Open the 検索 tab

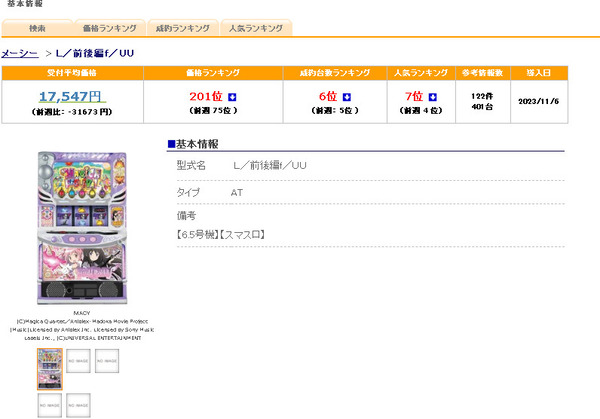coord(37,28)
